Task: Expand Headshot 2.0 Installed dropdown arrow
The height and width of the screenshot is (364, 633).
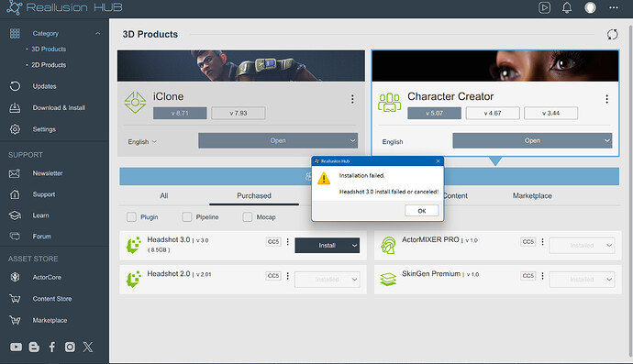Action: [354, 280]
